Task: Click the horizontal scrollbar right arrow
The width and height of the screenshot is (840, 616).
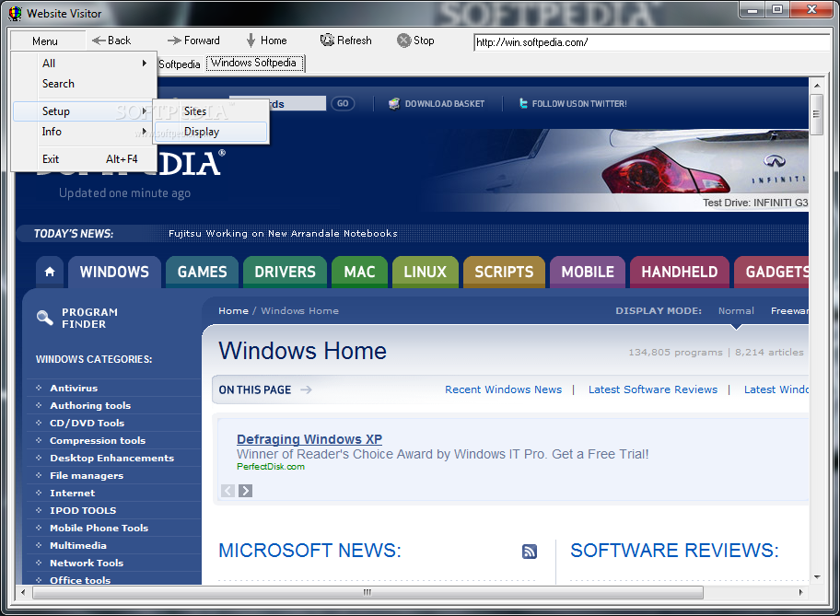Action: [801, 592]
